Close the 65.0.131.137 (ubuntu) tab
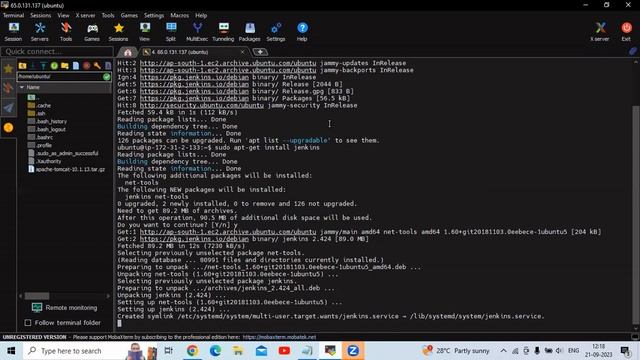The width and height of the screenshot is (640, 360). 243,52
